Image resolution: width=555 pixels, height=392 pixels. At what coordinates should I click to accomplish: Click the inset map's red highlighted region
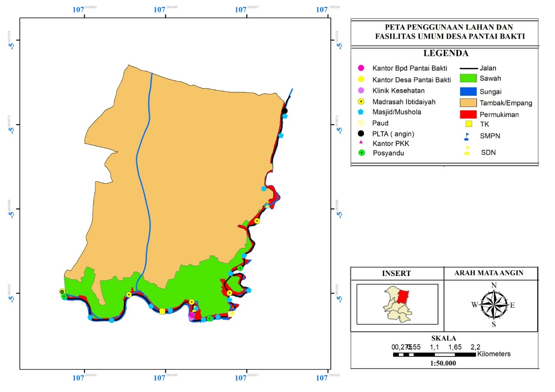(x=403, y=297)
